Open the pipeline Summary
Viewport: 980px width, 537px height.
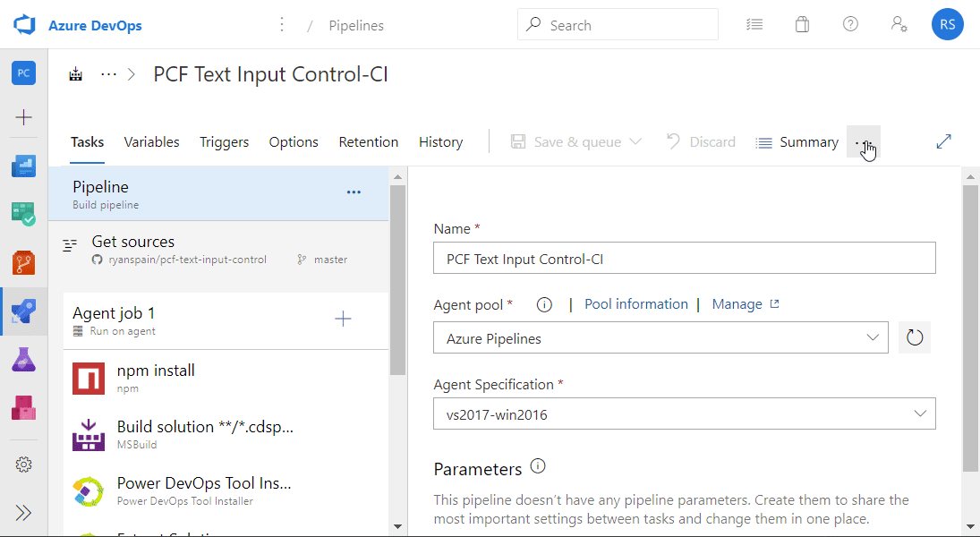point(797,142)
